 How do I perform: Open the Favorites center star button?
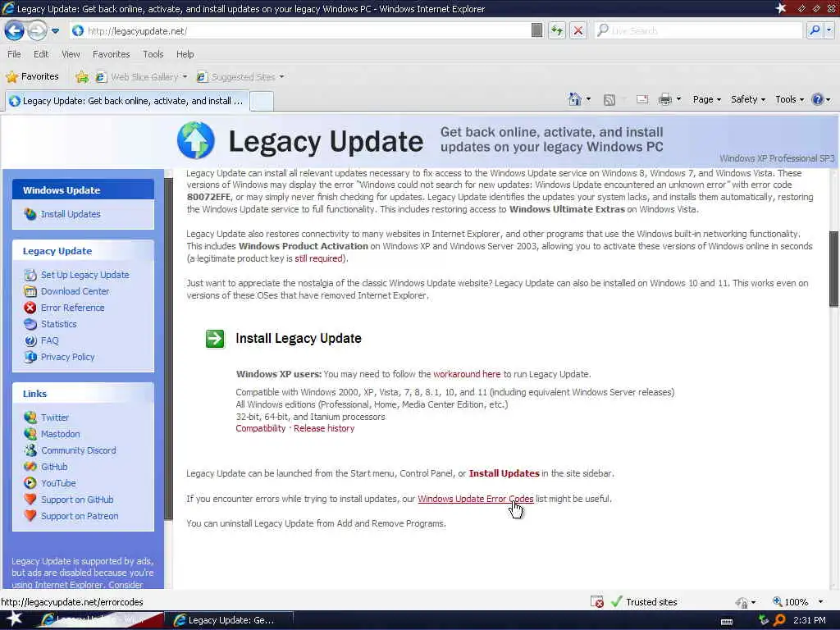pos(32,76)
